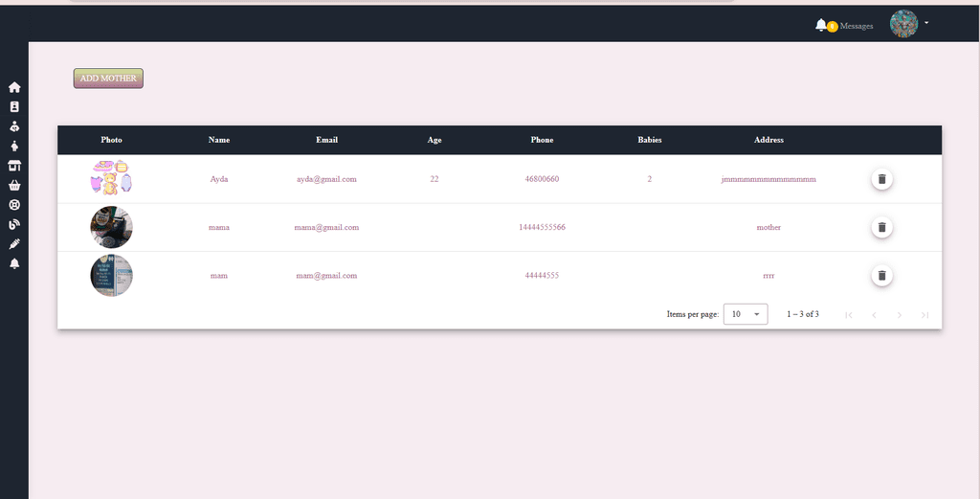Click Ayda's baby clothes photo
The image size is (980, 499).
[x=111, y=177]
